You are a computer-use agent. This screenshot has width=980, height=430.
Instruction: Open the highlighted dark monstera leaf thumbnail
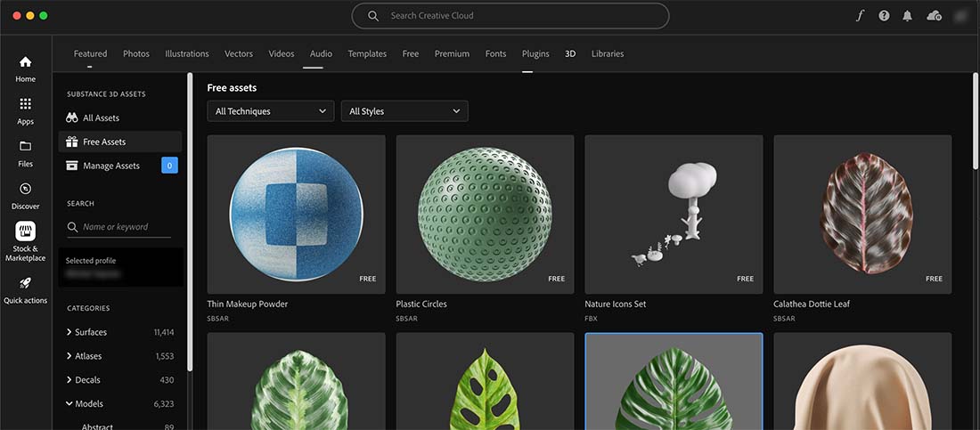click(x=674, y=381)
